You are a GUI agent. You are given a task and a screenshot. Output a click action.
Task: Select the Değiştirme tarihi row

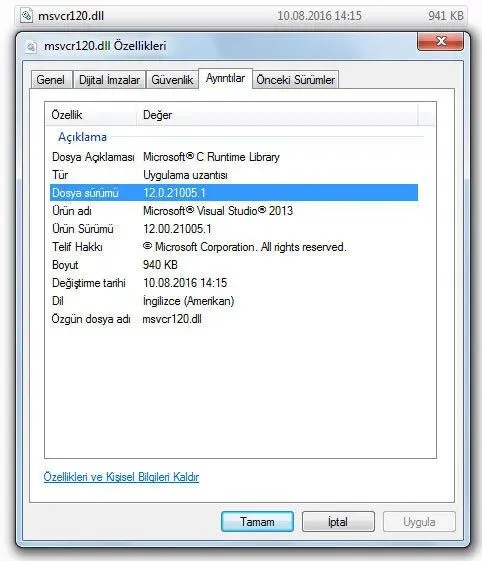(x=234, y=283)
